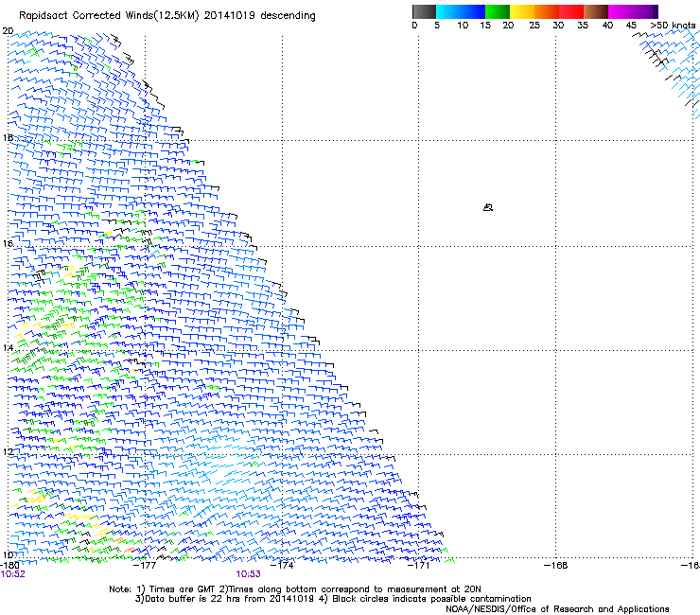Click the gray 0-5 knots color swatch
700x615 pixels.
coord(424,11)
